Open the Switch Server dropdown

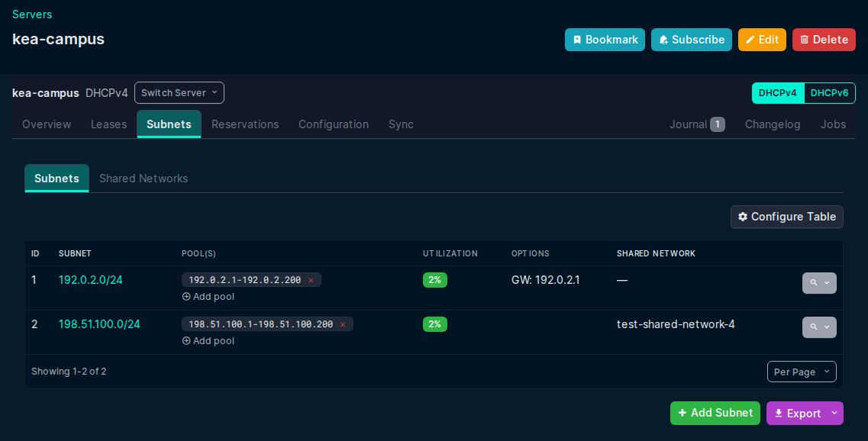coord(179,93)
